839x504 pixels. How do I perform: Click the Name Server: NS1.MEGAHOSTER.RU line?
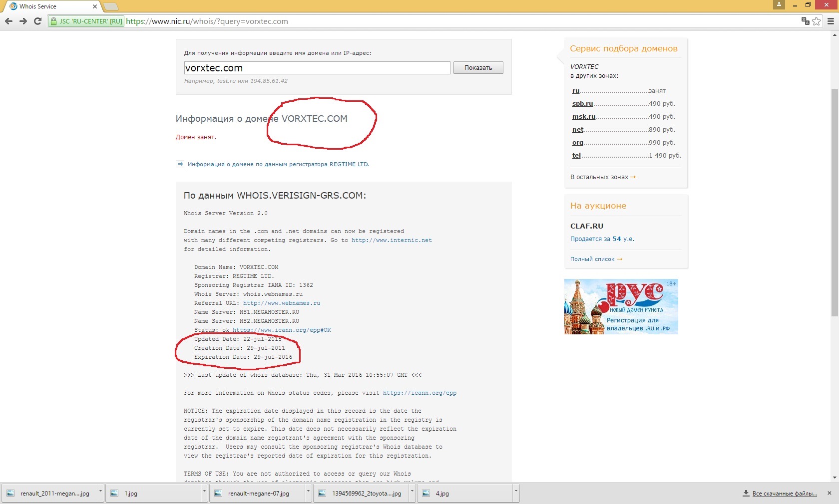click(x=247, y=312)
